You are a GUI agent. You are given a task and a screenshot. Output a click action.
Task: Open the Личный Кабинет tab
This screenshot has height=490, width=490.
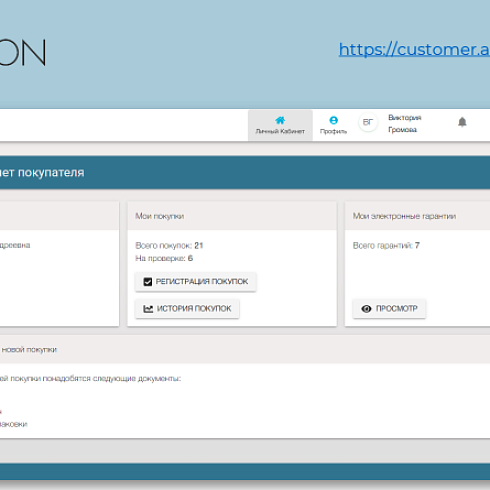pos(280,125)
